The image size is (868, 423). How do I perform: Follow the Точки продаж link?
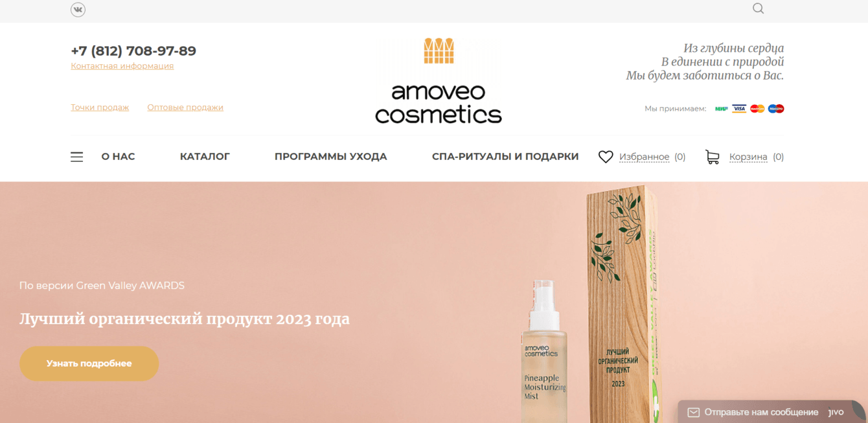pyautogui.click(x=100, y=108)
